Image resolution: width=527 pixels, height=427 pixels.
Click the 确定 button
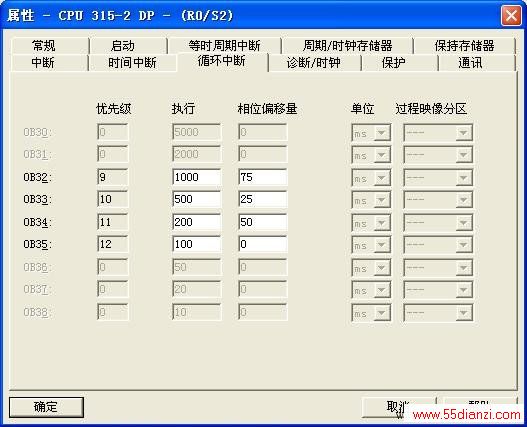(x=46, y=407)
